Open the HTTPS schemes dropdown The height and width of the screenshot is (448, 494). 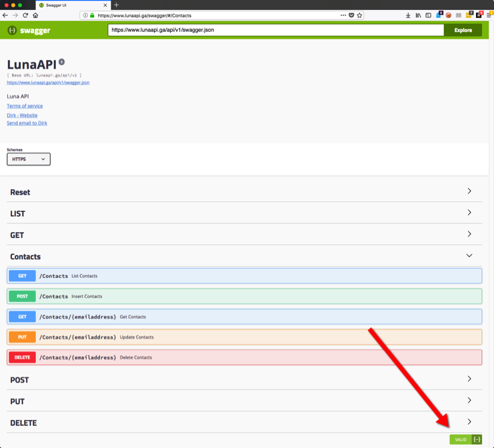[x=29, y=159]
